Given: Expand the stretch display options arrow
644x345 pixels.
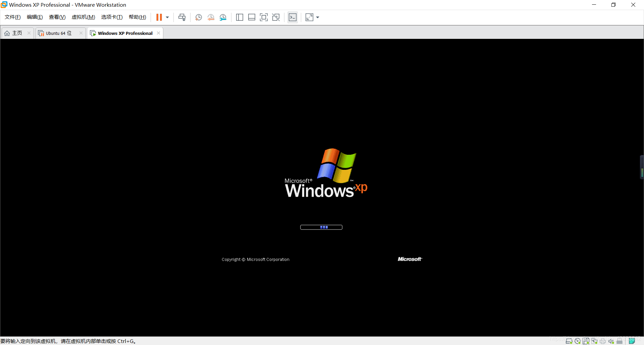Looking at the screenshot, I should pyautogui.click(x=318, y=17).
